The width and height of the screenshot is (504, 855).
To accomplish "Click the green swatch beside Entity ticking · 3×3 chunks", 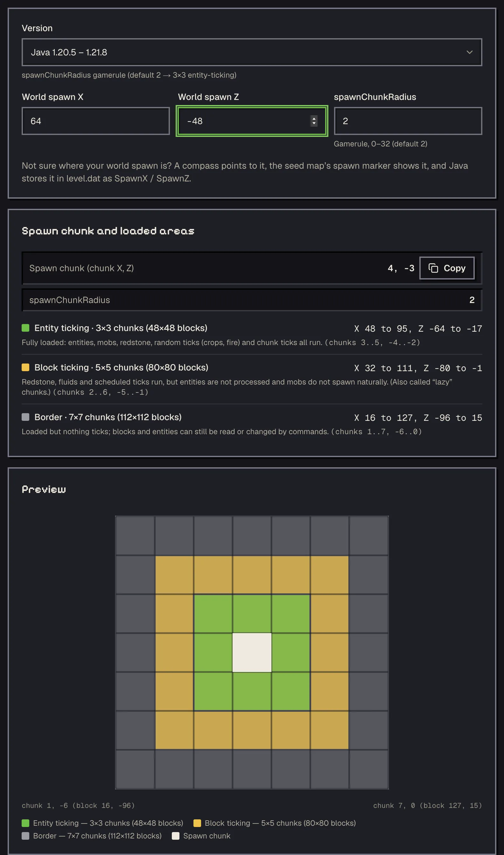I will (25, 328).
